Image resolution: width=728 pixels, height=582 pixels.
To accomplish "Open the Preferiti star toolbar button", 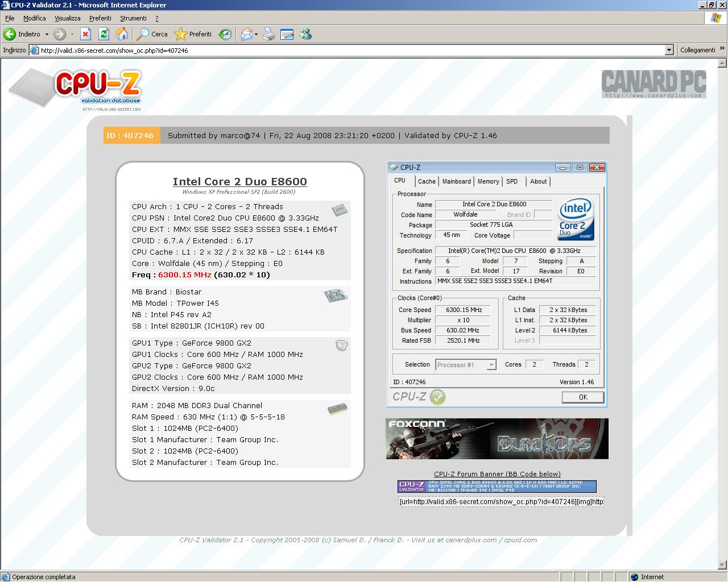I will pyautogui.click(x=193, y=34).
